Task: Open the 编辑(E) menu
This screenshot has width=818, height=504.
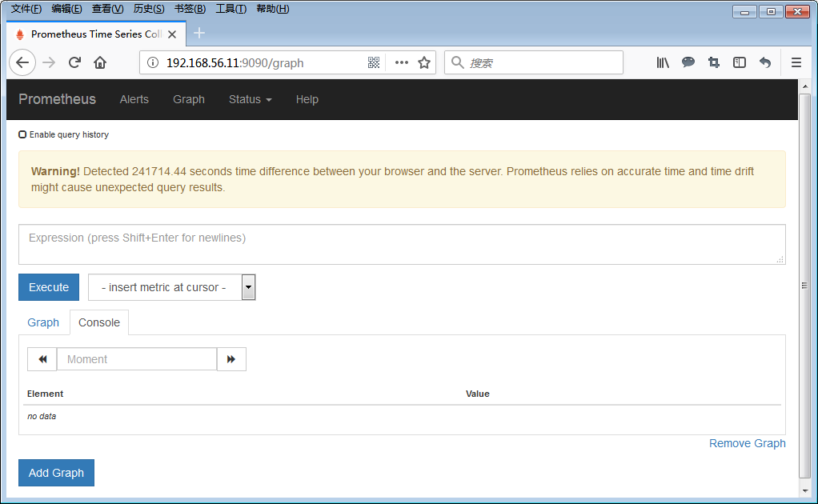Action: tap(66, 9)
